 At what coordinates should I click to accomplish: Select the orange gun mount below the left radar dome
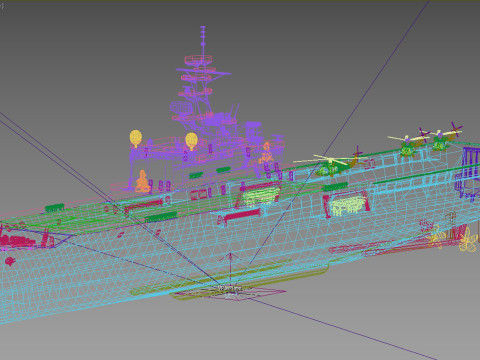142,182
